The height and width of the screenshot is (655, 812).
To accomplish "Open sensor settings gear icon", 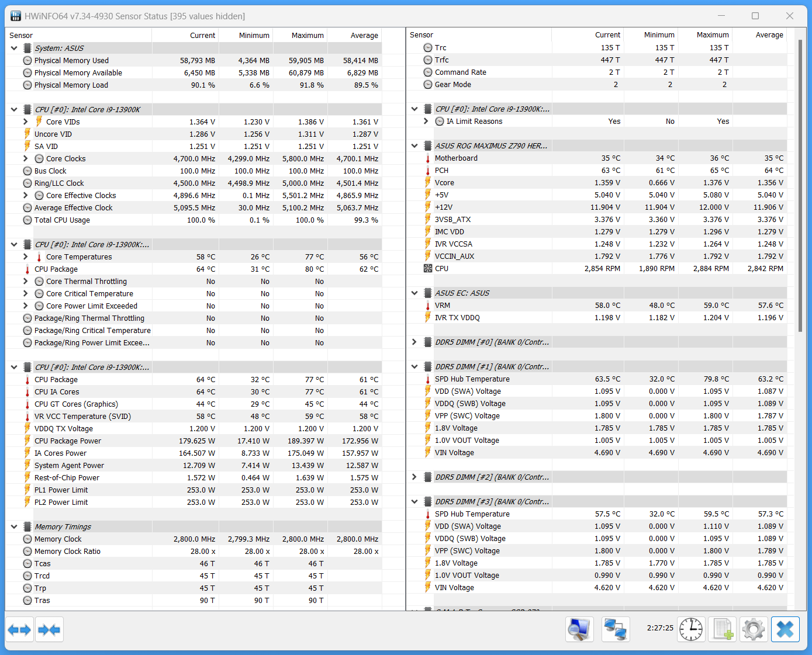I will click(754, 629).
